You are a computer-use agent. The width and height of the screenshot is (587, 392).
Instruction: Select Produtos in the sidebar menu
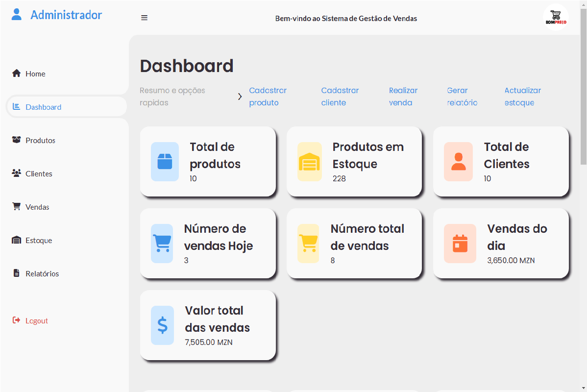(x=40, y=141)
